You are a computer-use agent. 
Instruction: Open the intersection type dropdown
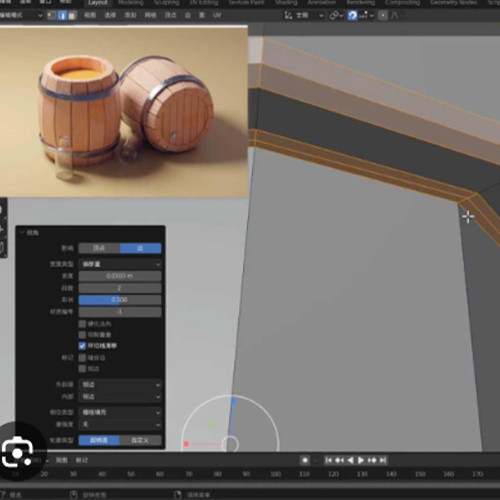click(120, 412)
